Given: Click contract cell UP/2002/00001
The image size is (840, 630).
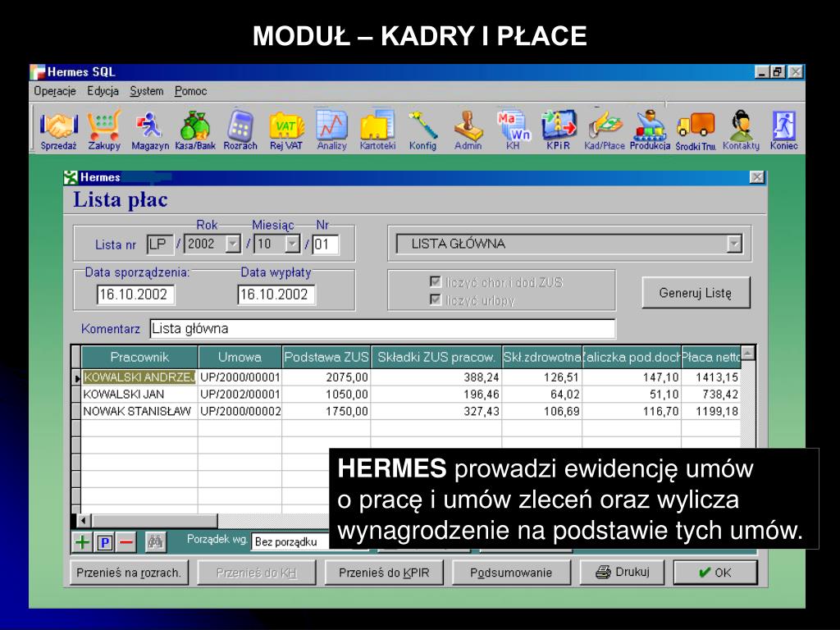Looking at the screenshot, I should pyautogui.click(x=240, y=395).
